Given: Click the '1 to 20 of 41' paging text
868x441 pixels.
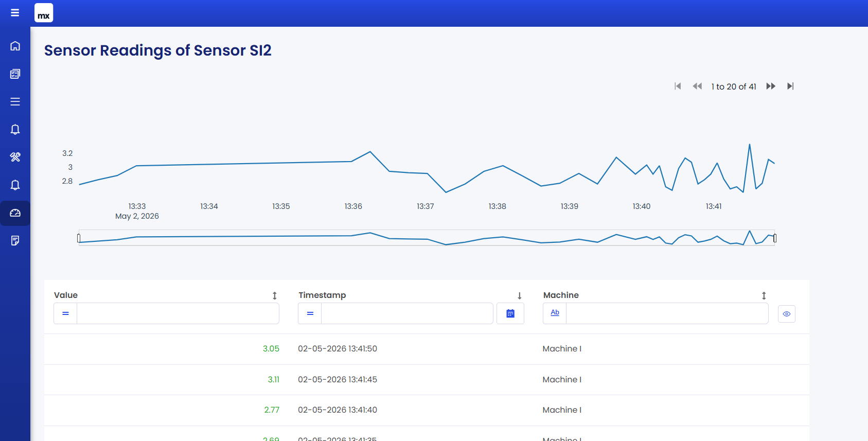Looking at the screenshot, I should coord(734,86).
